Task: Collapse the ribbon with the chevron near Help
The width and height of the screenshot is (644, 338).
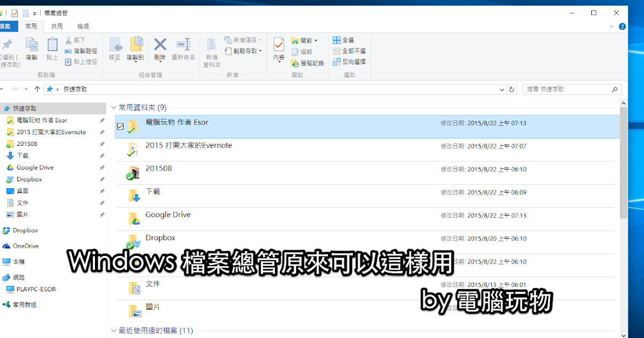Action: (x=612, y=26)
